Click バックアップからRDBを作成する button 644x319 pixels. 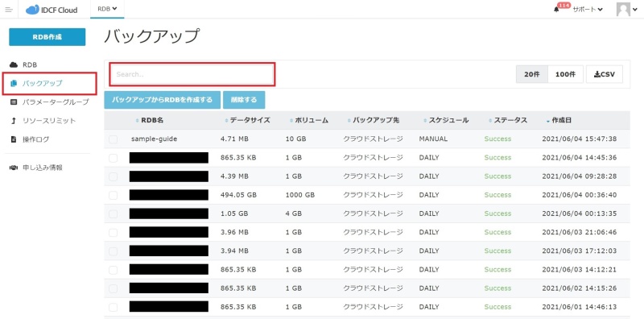163,100
